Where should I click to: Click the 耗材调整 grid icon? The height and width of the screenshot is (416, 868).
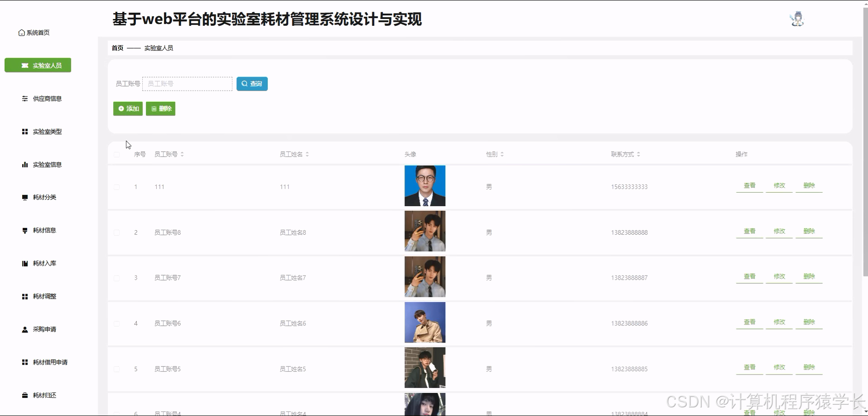tap(25, 296)
